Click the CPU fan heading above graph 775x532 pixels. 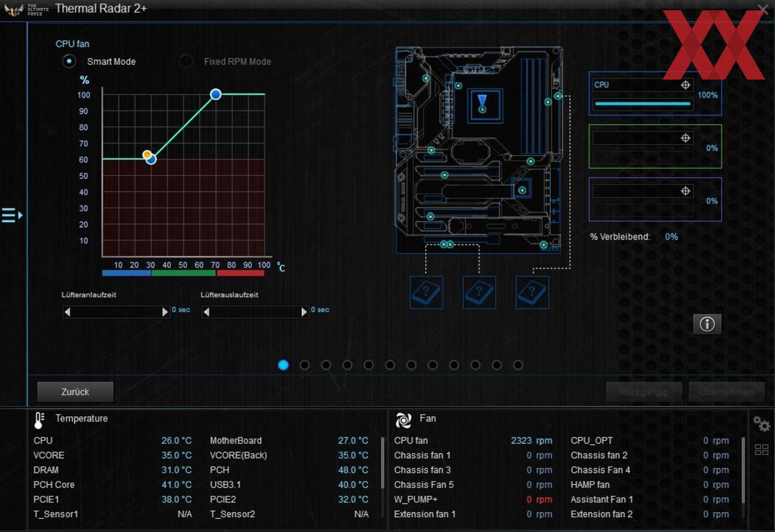(72, 44)
